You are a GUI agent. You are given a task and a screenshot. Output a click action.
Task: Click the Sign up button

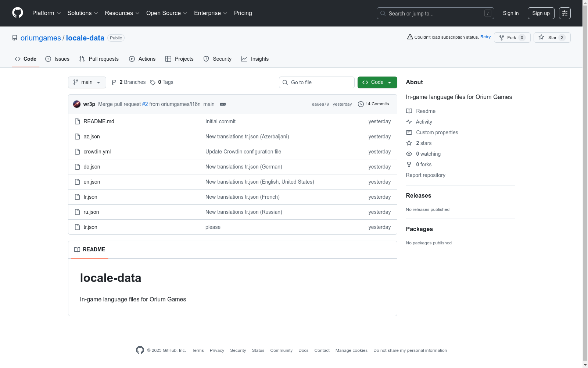(x=541, y=13)
